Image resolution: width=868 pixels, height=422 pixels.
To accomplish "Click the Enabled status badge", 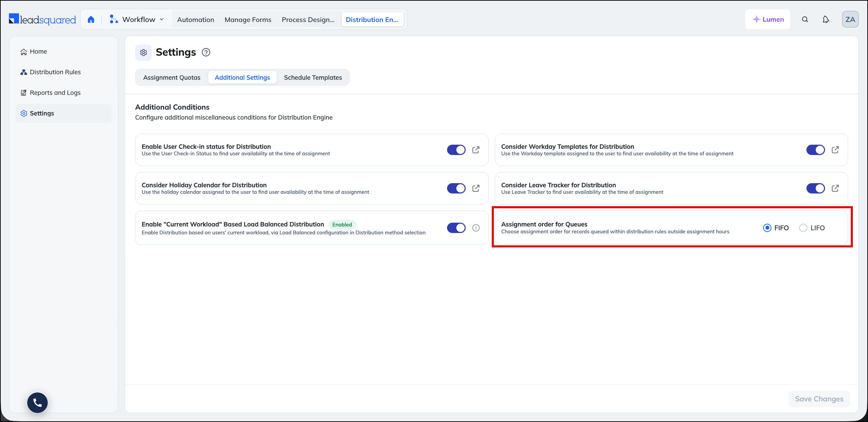I will coord(342,225).
